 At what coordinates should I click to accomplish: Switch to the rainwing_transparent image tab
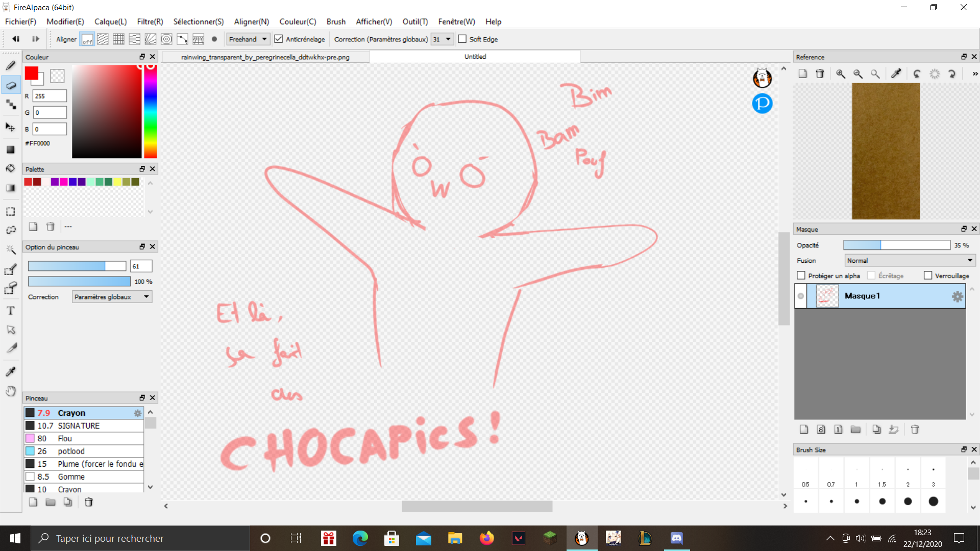pyautogui.click(x=265, y=57)
